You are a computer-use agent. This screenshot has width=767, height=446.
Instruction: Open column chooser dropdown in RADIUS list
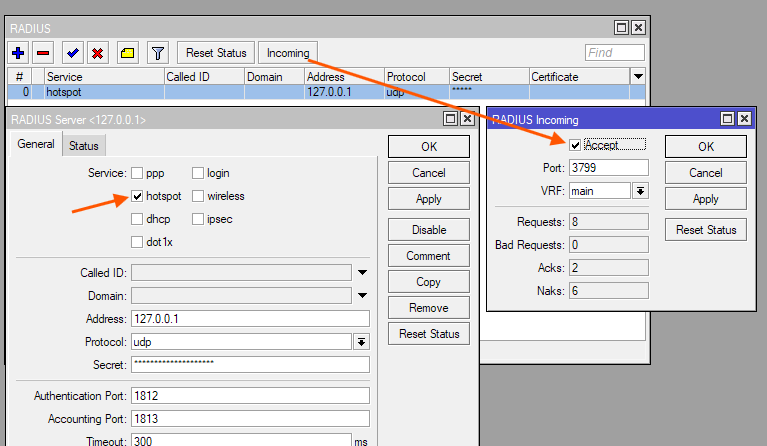pos(638,76)
